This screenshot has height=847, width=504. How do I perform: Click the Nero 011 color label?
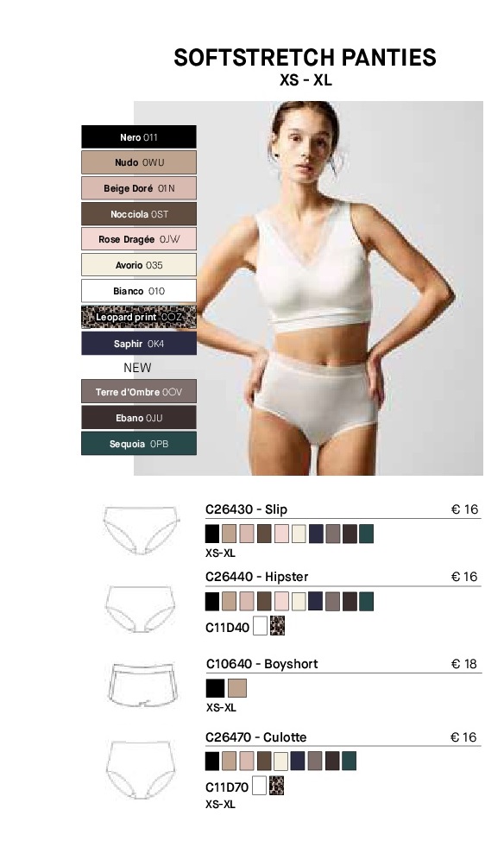coord(139,136)
